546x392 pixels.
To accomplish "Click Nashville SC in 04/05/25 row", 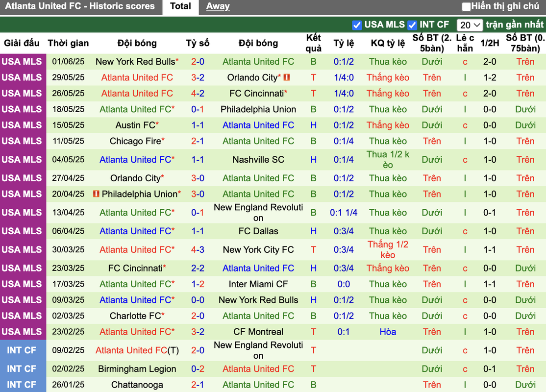I will 258,159.
